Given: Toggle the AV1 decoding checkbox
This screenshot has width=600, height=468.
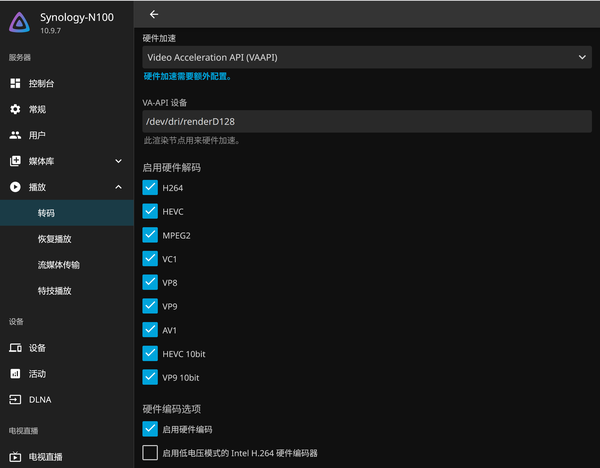Looking at the screenshot, I should pyautogui.click(x=150, y=329).
